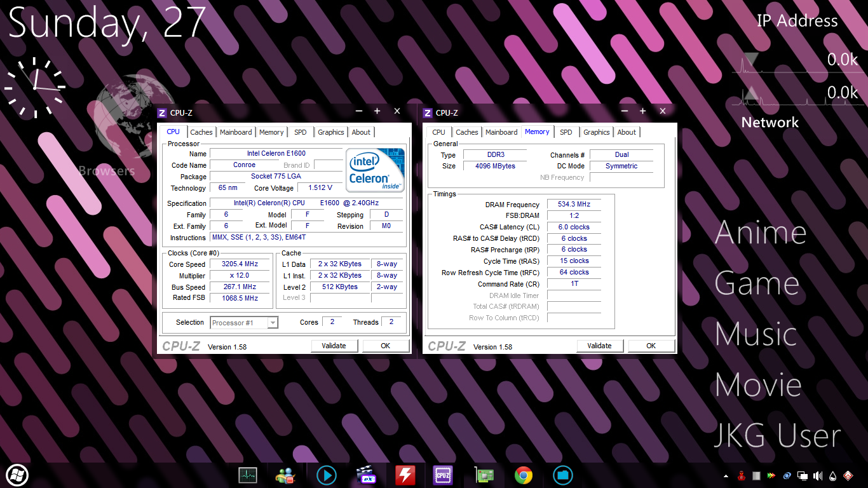
Task: Click the 512 KBytes Level 2 cache value
Action: point(340,287)
